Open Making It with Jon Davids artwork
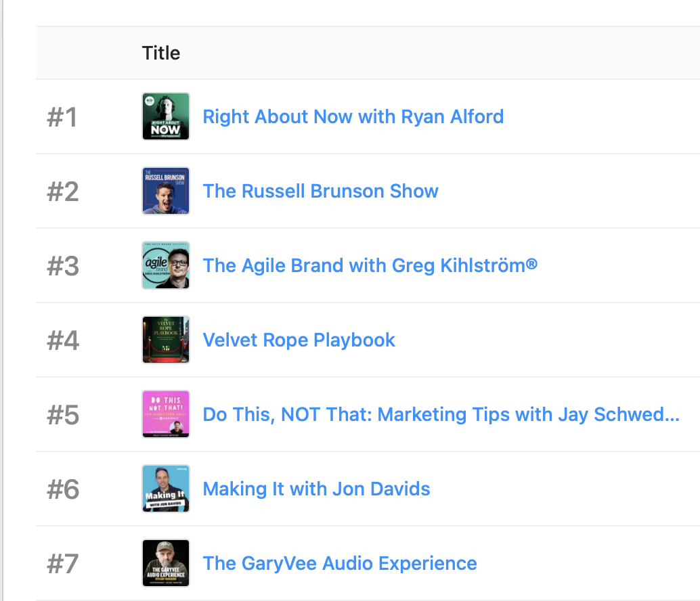The height and width of the screenshot is (601, 700). click(166, 489)
